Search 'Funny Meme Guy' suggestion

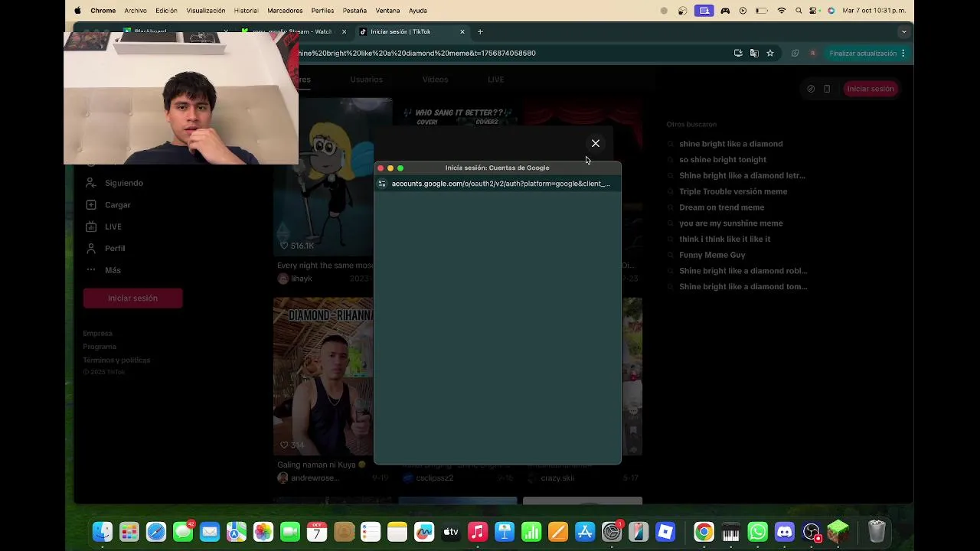tap(712, 255)
